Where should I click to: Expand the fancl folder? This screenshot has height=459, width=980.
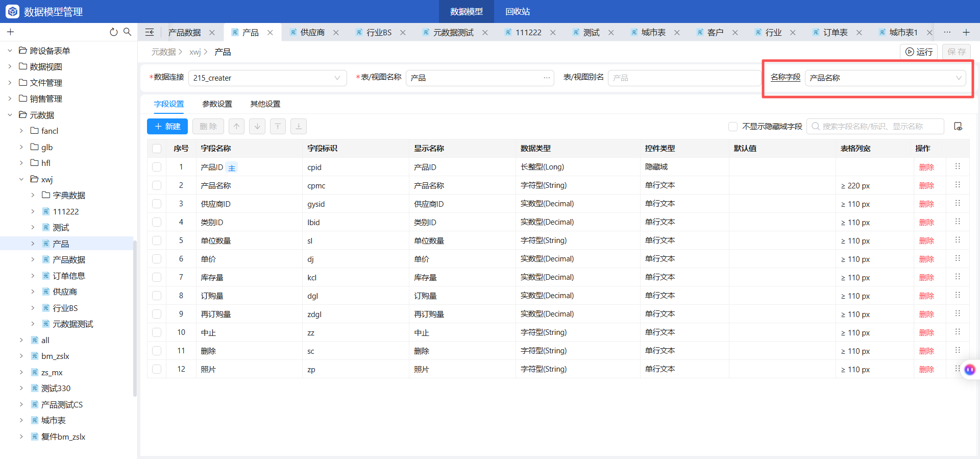[21, 131]
